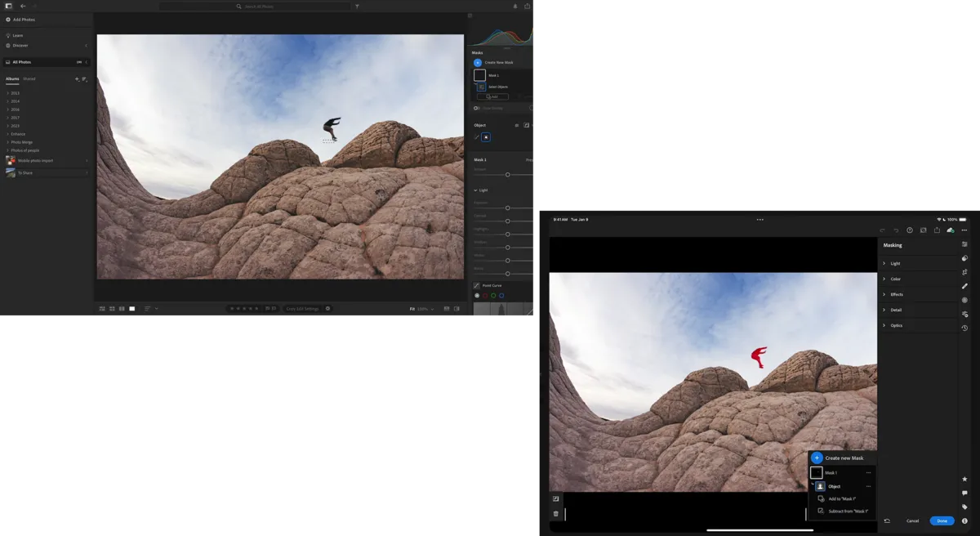Select the red channel dot under Point Curve
The image size is (980, 536).
[x=485, y=295]
